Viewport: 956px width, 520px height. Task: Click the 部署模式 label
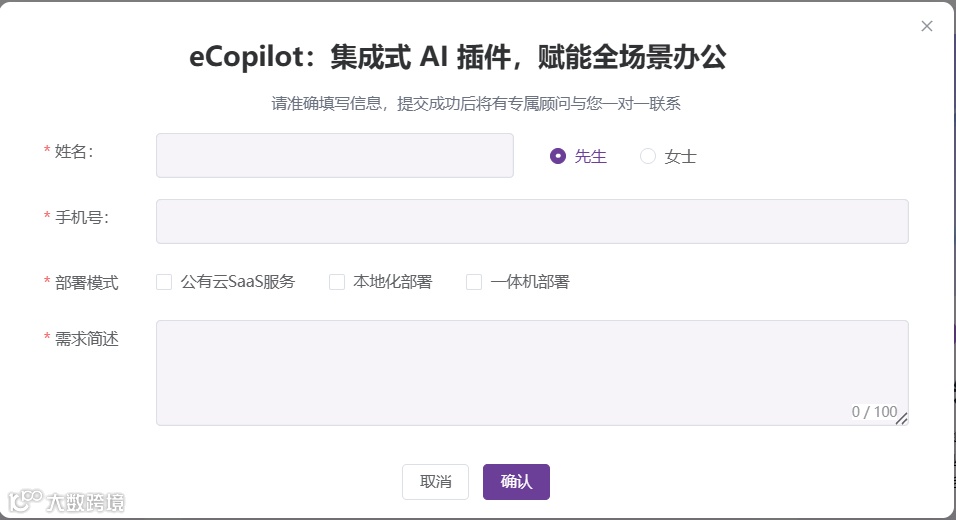coord(87,283)
